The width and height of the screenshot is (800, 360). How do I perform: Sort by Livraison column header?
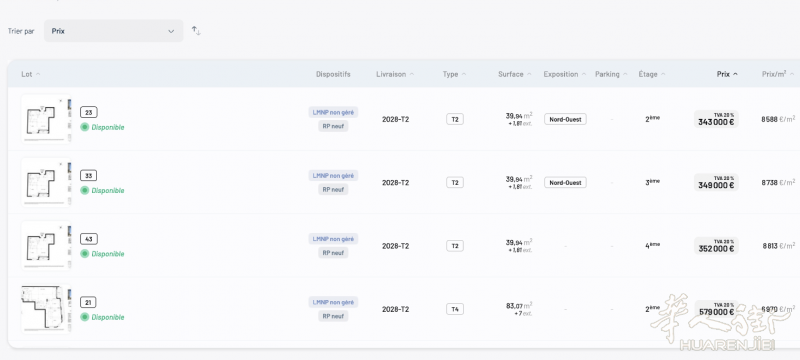tap(395, 74)
